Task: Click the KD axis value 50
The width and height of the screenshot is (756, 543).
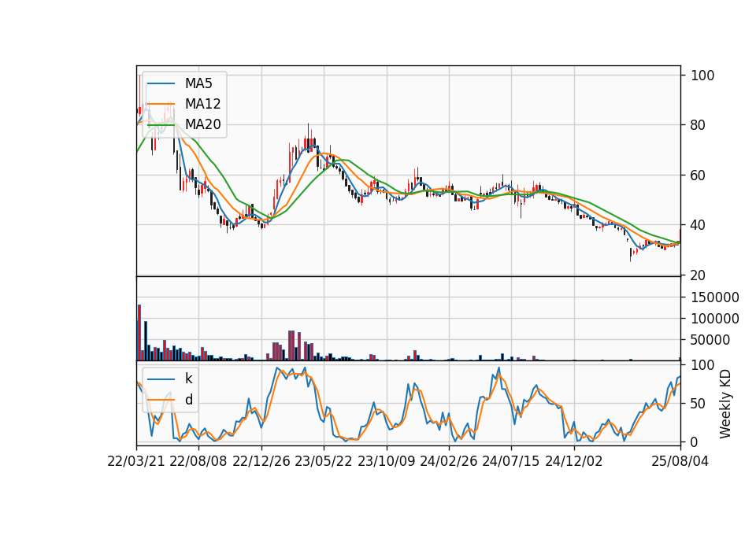Action: coord(699,404)
